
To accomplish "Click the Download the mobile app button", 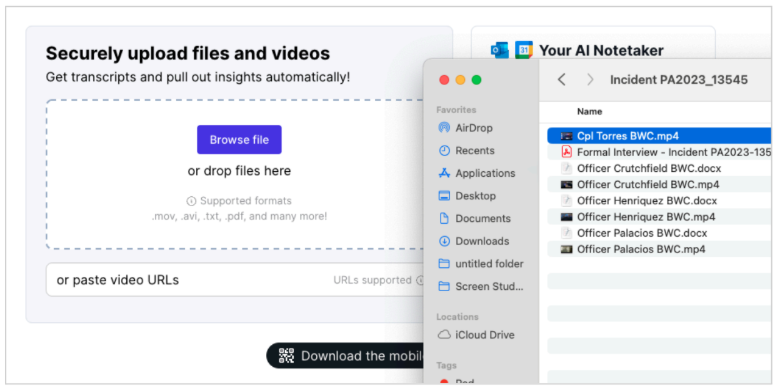I will (345, 356).
